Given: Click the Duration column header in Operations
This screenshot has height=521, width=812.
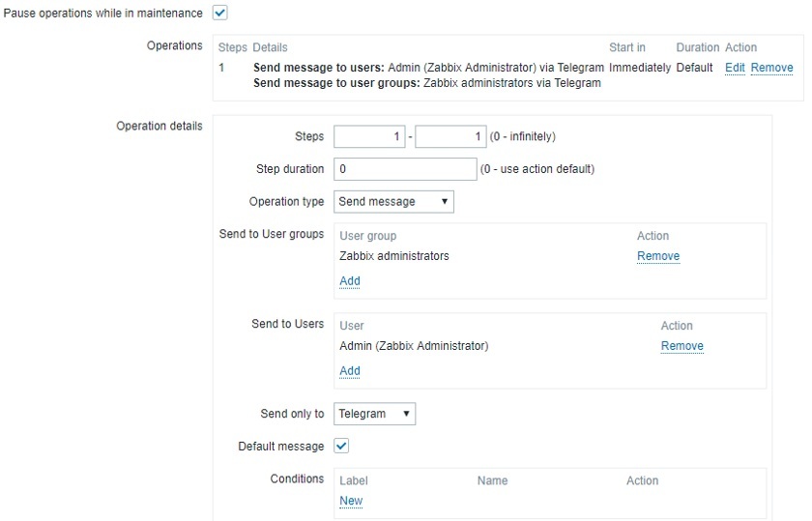Looking at the screenshot, I should tap(697, 47).
